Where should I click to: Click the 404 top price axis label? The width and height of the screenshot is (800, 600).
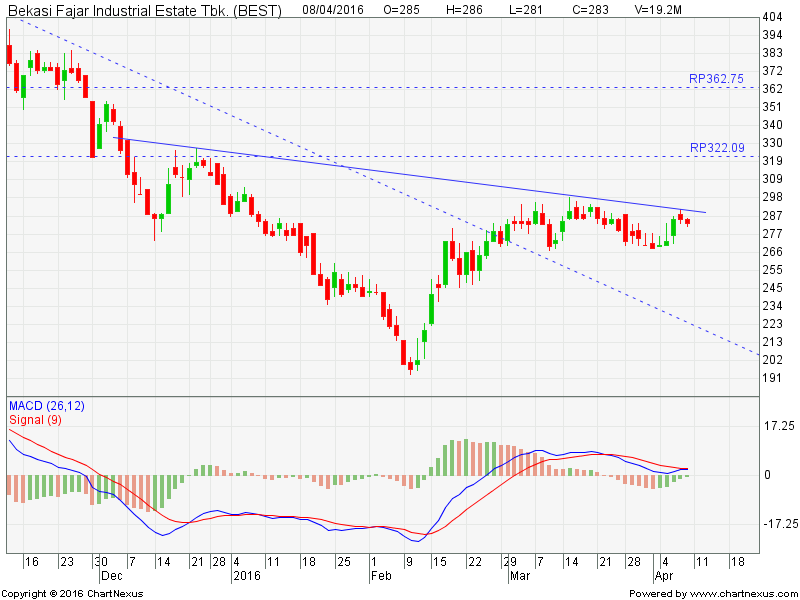(x=772, y=18)
